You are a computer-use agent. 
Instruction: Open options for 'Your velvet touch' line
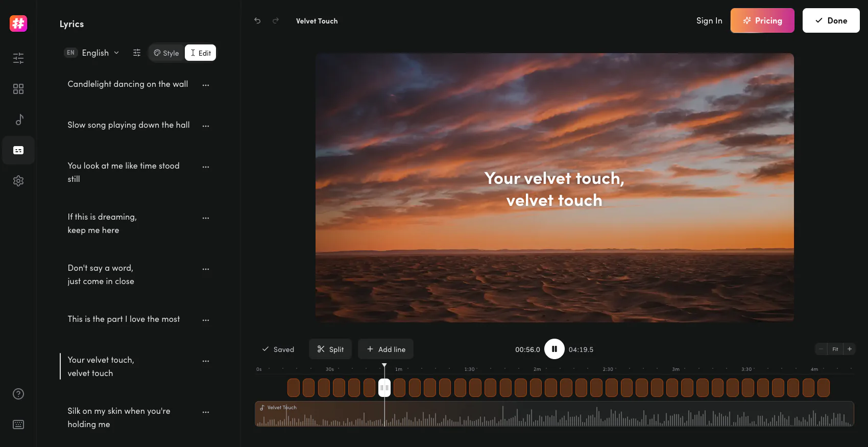(x=206, y=361)
